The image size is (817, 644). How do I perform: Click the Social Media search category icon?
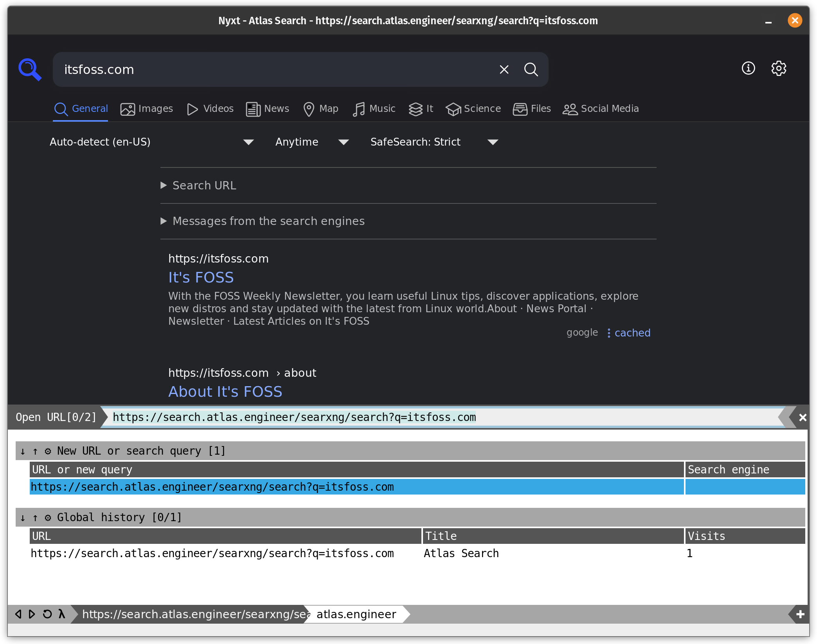tap(570, 109)
